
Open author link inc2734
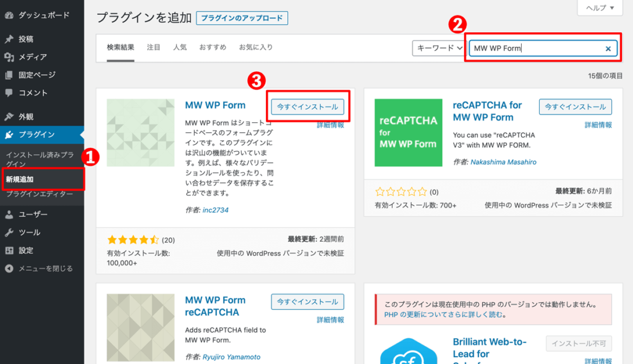click(x=216, y=210)
